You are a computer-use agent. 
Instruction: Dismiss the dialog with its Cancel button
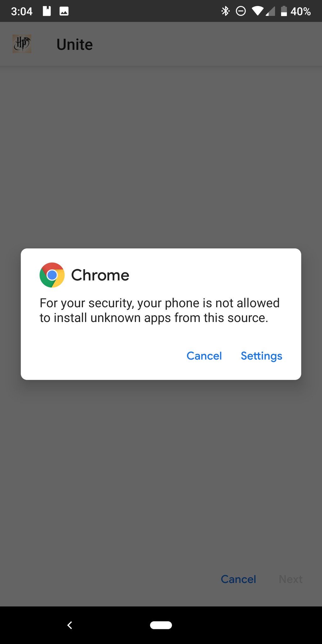click(204, 356)
